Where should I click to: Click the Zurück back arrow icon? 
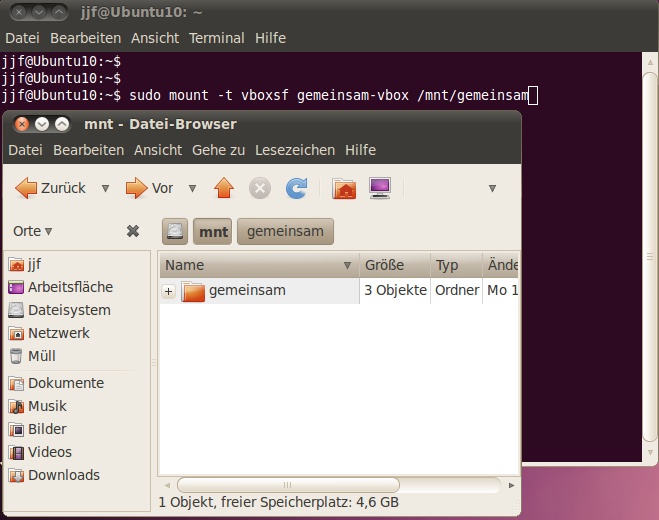pyautogui.click(x=26, y=188)
